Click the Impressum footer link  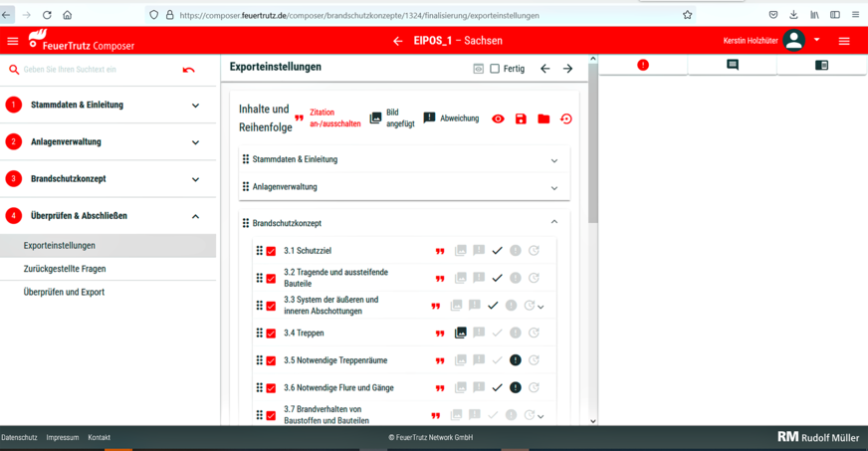tap(63, 437)
